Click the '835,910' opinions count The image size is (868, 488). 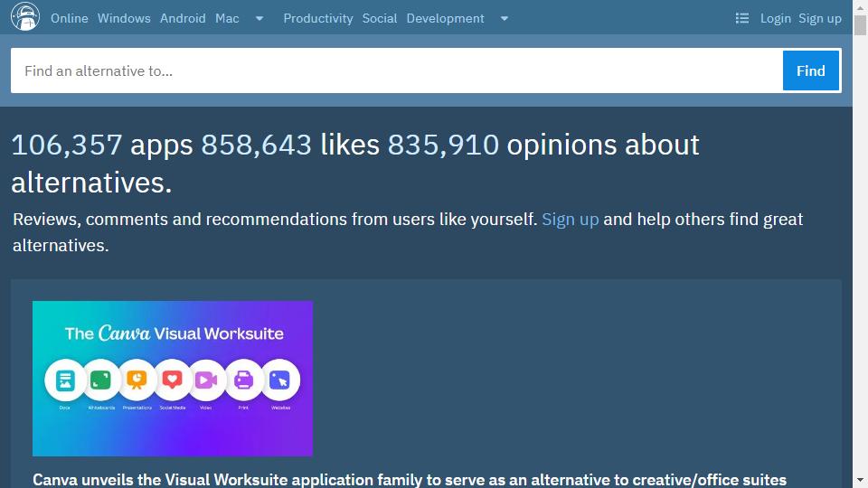pyautogui.click(x=443, y=145)
